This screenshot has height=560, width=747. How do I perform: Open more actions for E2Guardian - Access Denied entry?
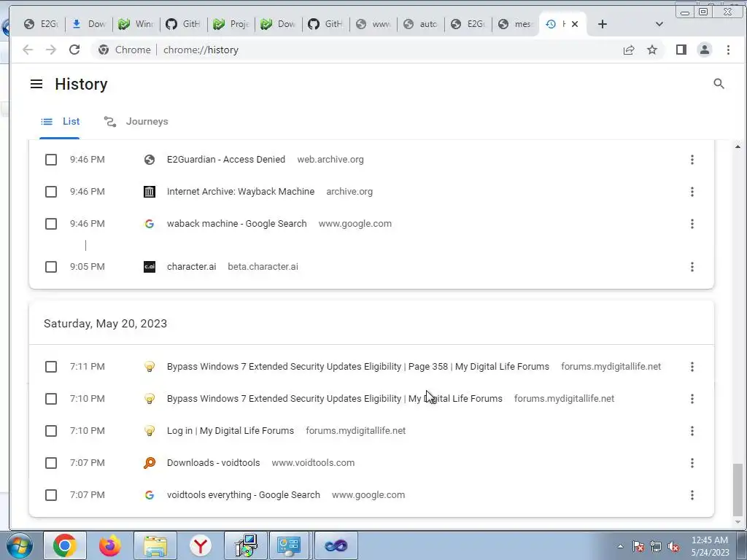[692, 160]
